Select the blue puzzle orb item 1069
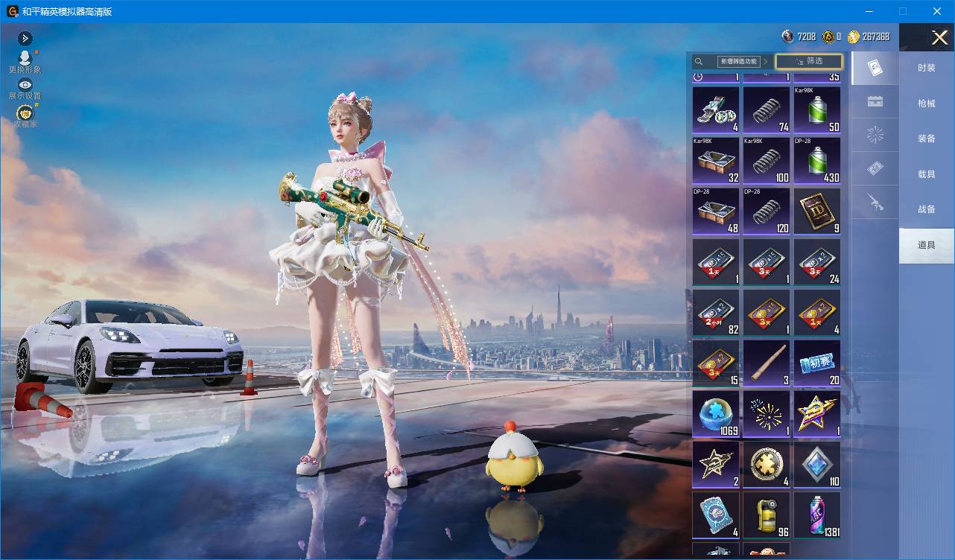The height and width of the screenshot is (560, 955). pos(716,414)
